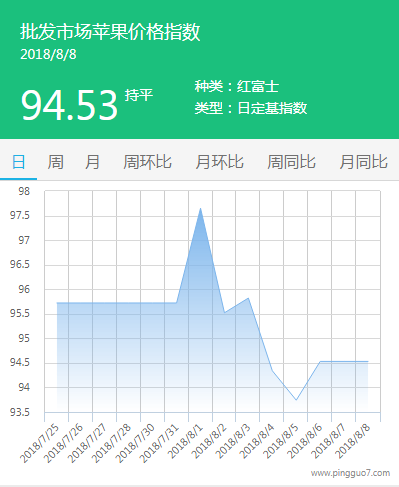Click the y-axis label 96.5
Viewport: 399px width, 487px height.
coord(20,265)
